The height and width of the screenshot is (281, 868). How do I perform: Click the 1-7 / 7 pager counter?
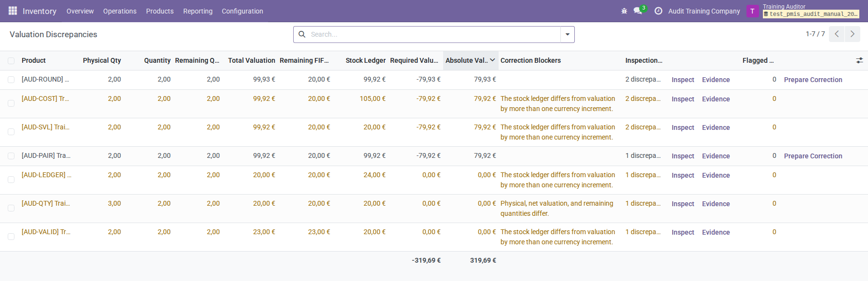[815, 34]
